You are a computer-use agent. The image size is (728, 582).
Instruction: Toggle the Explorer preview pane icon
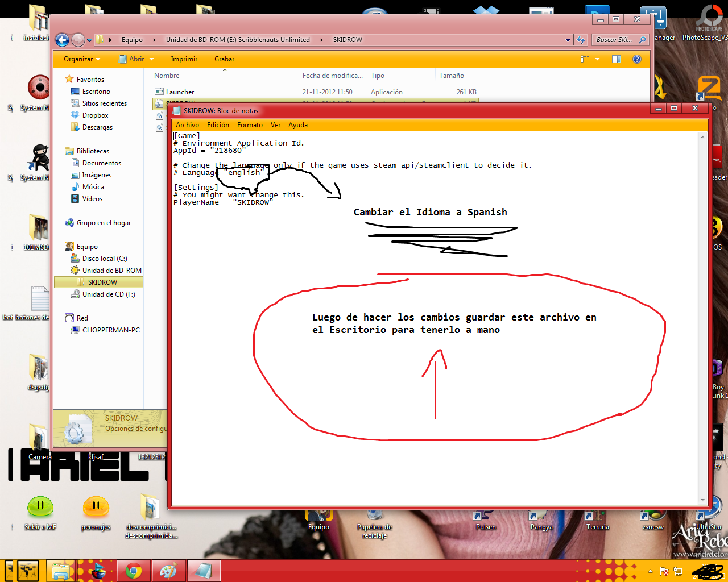tap(617, 59)
